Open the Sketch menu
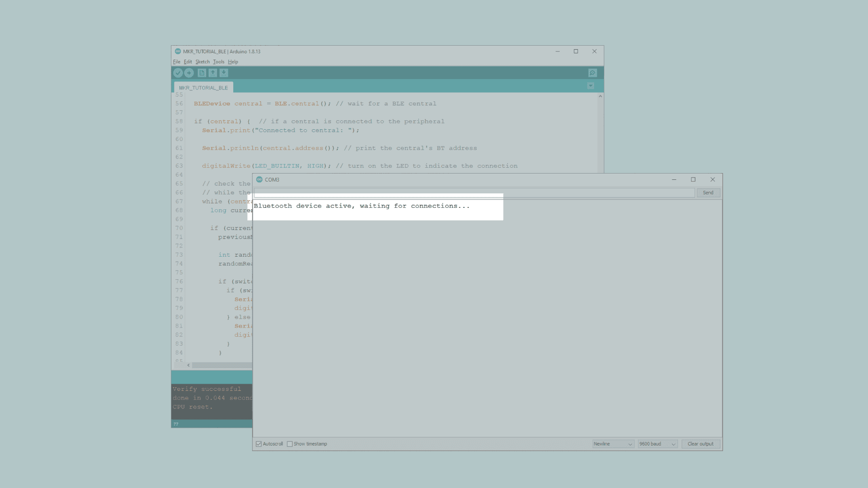The width and height of the screenshot is (868, 488). [203, 62]
